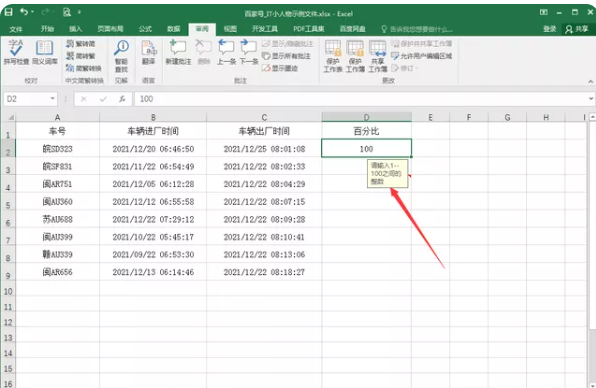The image size is (596, 388).
Task: Go to next comment with 下一条
Action: 249,52
